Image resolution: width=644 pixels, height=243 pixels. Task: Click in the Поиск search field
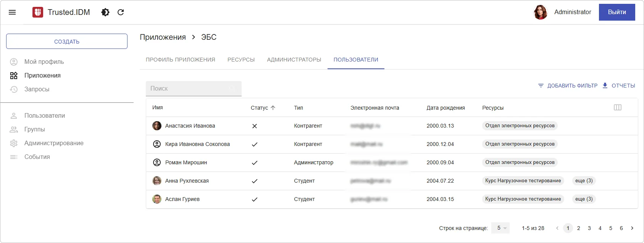click(189, 89)
